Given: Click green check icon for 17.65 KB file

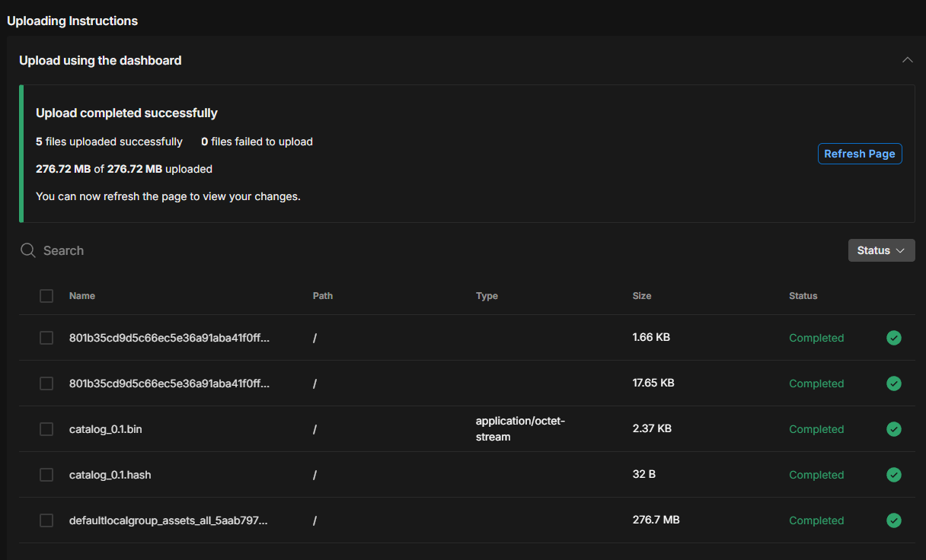Looking at the screenshot, I should click(894, 383).
